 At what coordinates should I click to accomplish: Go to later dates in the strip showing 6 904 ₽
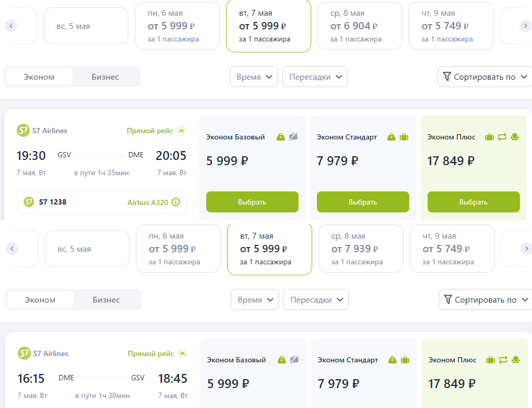coord(526,26)
